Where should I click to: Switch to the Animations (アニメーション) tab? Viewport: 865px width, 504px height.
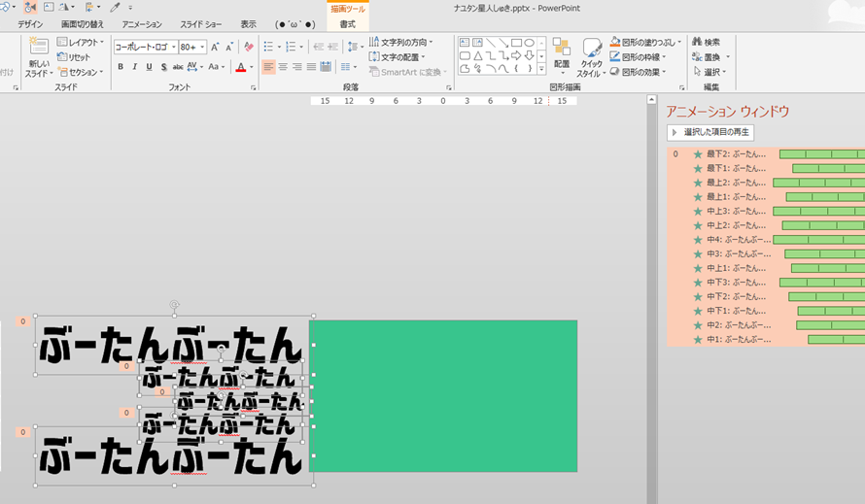[x=142, y=24]
